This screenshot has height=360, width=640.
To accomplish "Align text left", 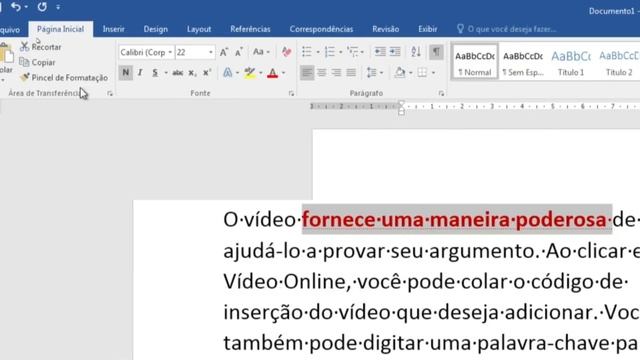I will pyautogui.click(x=307, y=73).
